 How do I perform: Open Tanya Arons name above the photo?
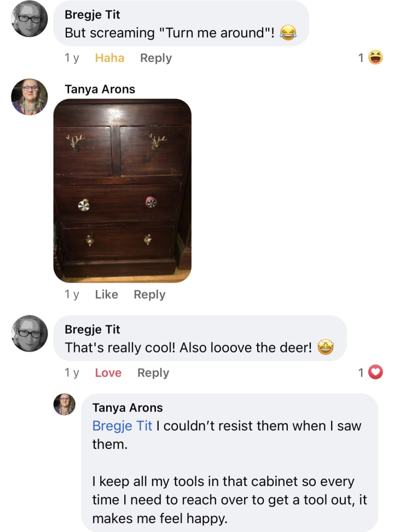tap(100, 89)
